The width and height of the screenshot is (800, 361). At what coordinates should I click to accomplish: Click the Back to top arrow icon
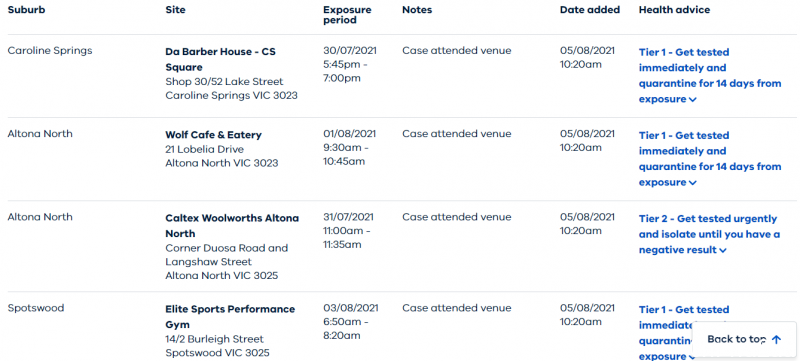[x=776, y=340]
